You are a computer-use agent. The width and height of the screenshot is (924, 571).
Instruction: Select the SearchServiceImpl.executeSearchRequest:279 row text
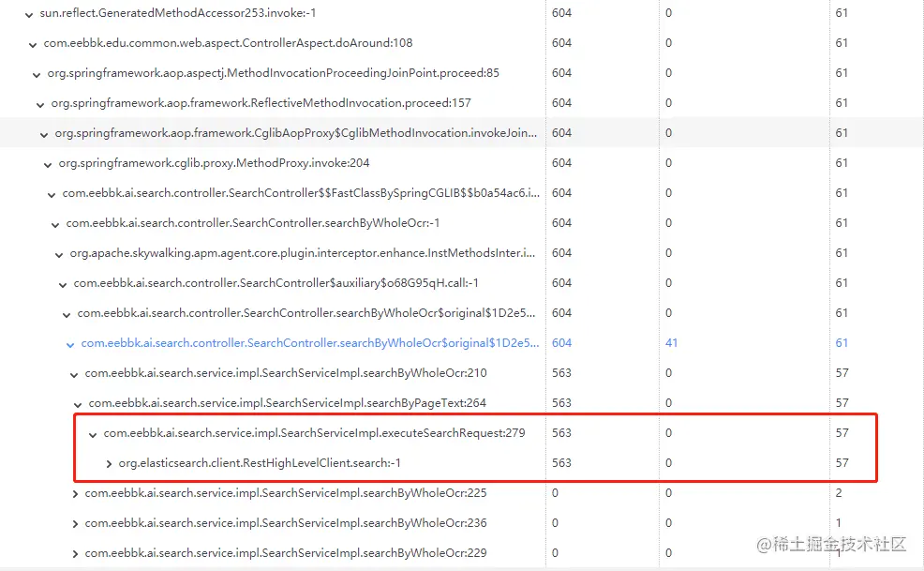(x=314, y=433)
